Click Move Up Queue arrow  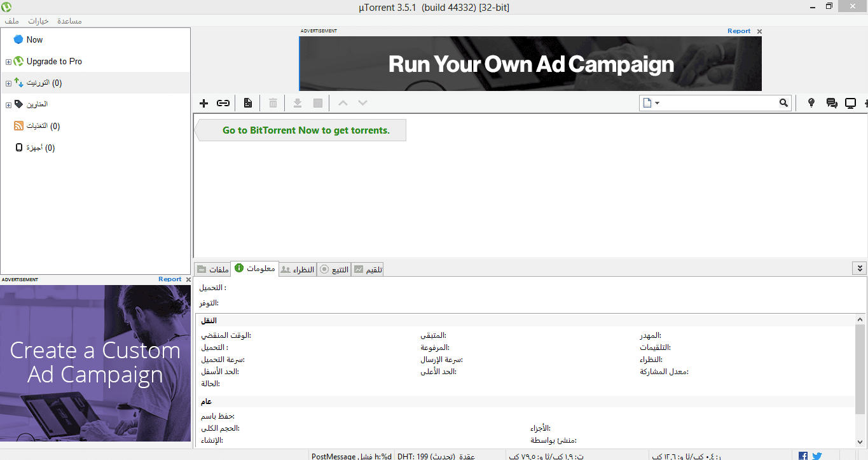[343, 103]
